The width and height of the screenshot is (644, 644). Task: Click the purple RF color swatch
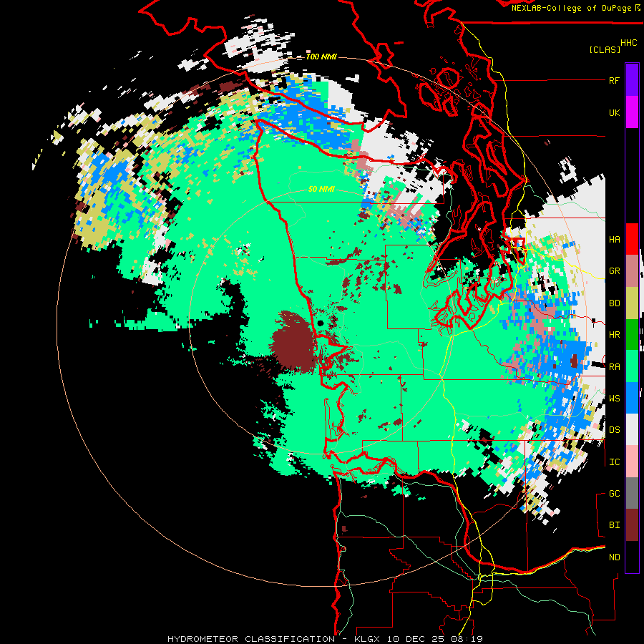(632, 80)
